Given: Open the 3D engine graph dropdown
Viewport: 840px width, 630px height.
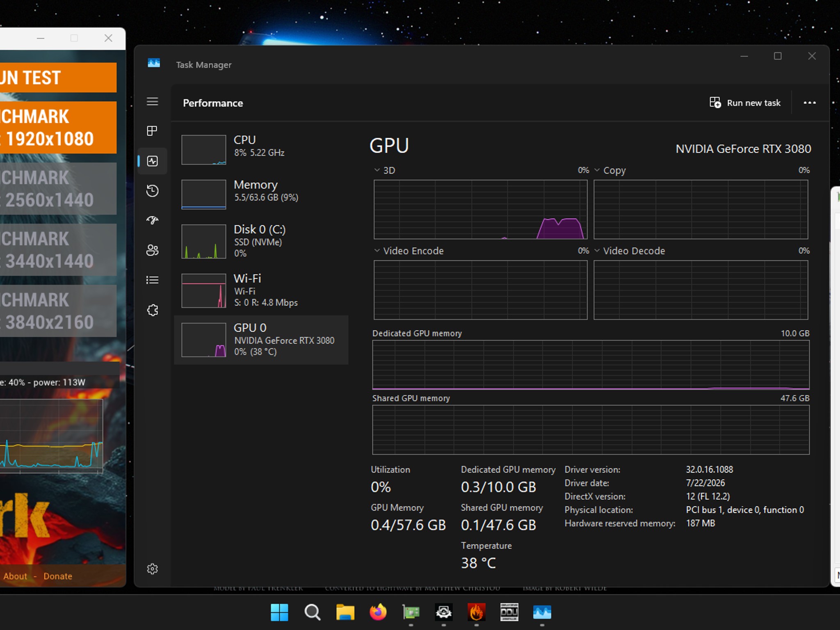Looking at the screenshot, I should pos(377,170).
